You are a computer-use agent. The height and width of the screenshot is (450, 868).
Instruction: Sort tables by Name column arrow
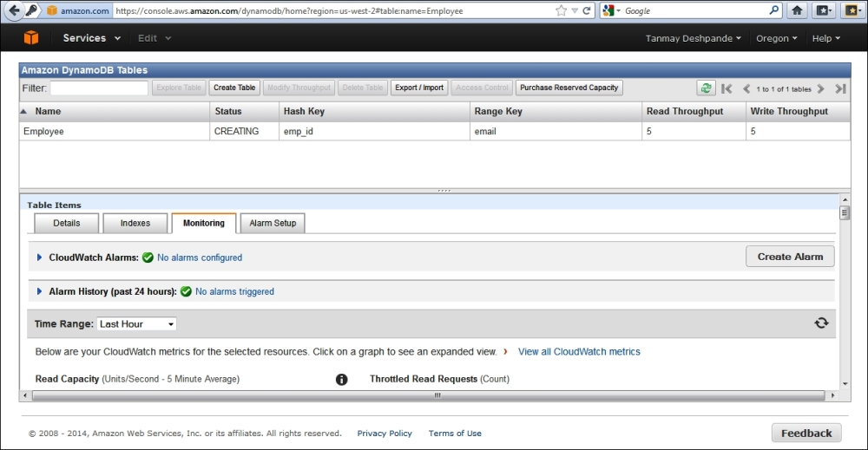[23, 111]
